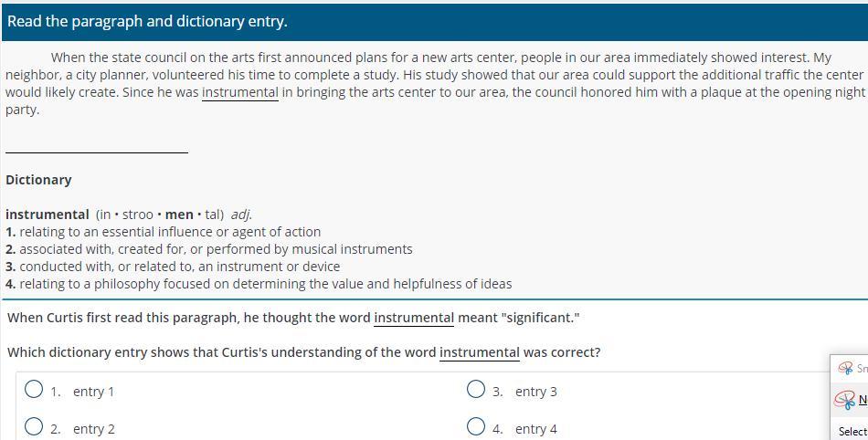Image resolution: width=868 pixels, height=440 pixels.
Task: Click definition 3 about instrument or device
Action: point(173,267)
